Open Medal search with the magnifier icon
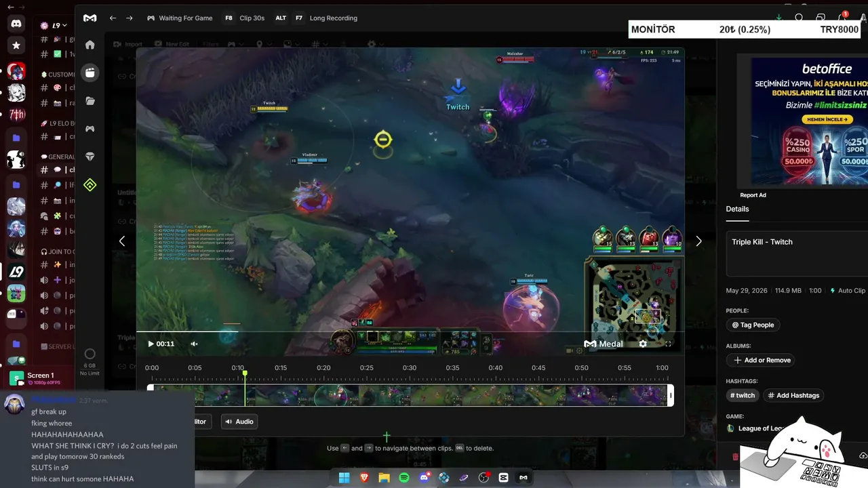868x488 pixels. tap(799, 18)
